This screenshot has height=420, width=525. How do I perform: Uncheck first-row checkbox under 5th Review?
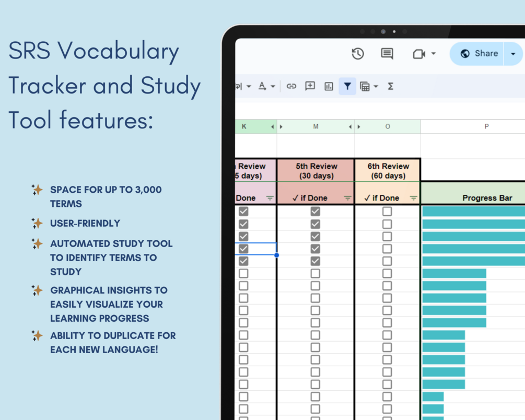(x=315, y=212)
